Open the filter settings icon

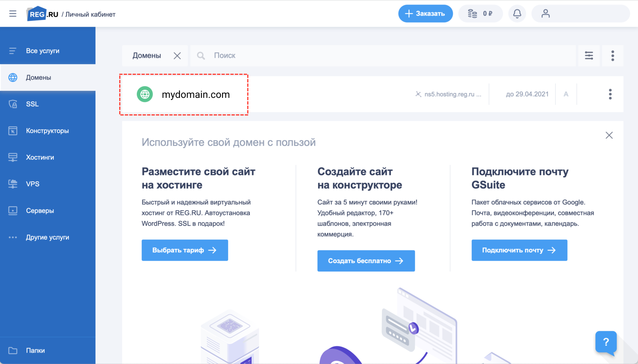point(589,56)
